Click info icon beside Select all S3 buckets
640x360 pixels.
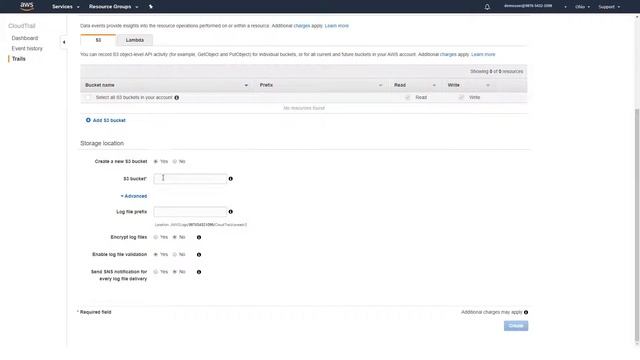177,98
